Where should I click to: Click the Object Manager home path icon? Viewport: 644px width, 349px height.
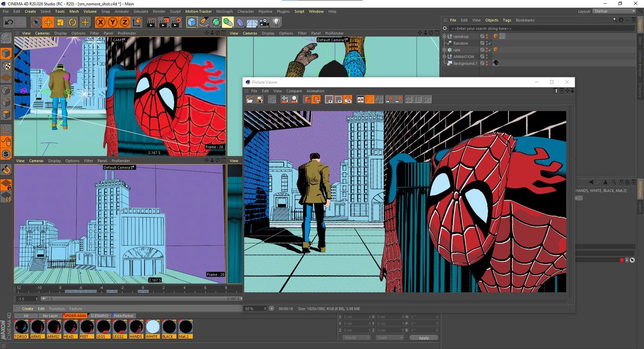621,20
